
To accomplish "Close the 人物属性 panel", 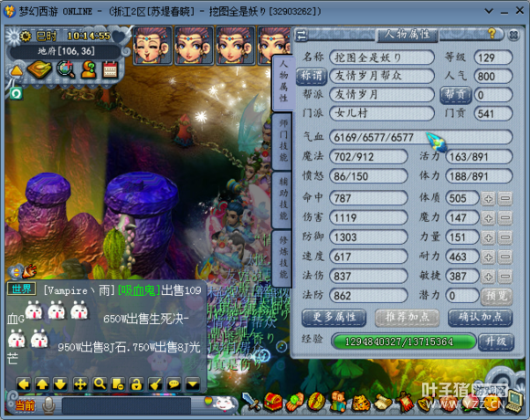I will pyautogui.click(x=514, y=35).
